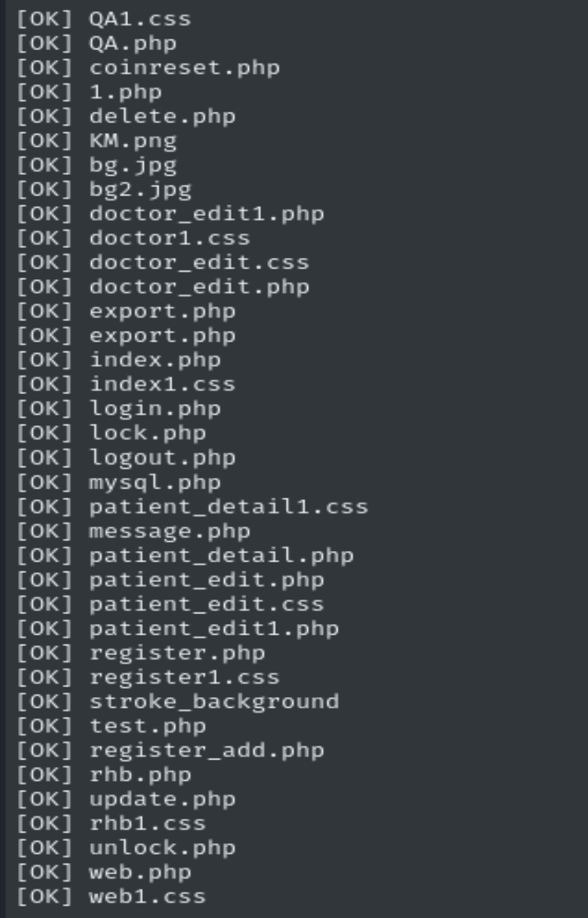Click the update.php filename
Viewport: 588px width, 918px height.
pos(163,800)
